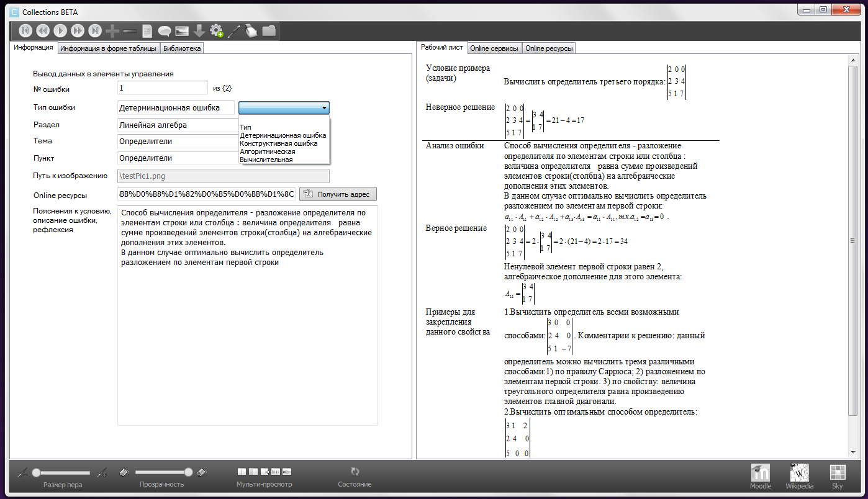Switch to Информация tab

pos(34,47)
